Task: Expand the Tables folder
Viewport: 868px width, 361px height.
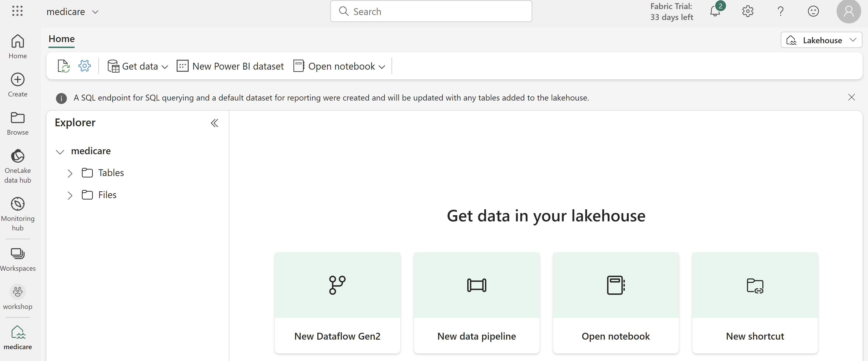Action: click(x=70, y=173)
